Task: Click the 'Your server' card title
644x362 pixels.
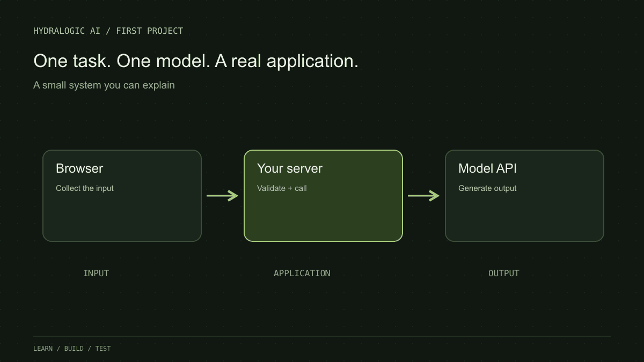Action: 290,168
